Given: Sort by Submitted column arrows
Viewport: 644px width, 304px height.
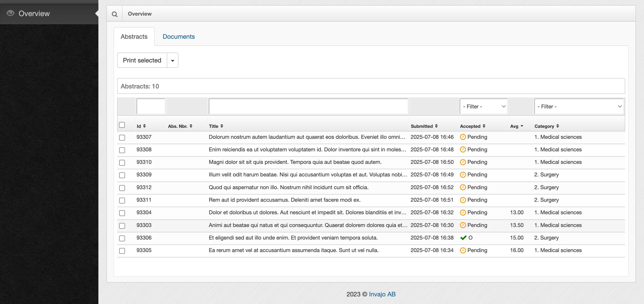Looking at the screenshot, I should [436, 126].
